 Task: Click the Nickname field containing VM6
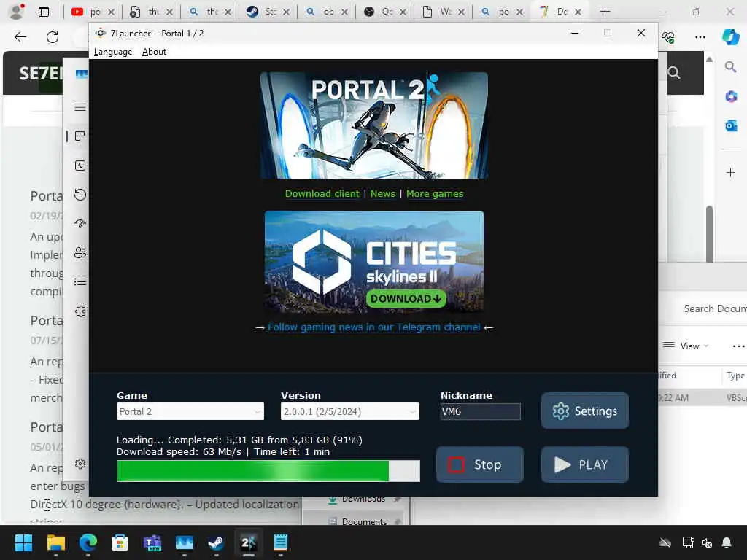[480, 411]
